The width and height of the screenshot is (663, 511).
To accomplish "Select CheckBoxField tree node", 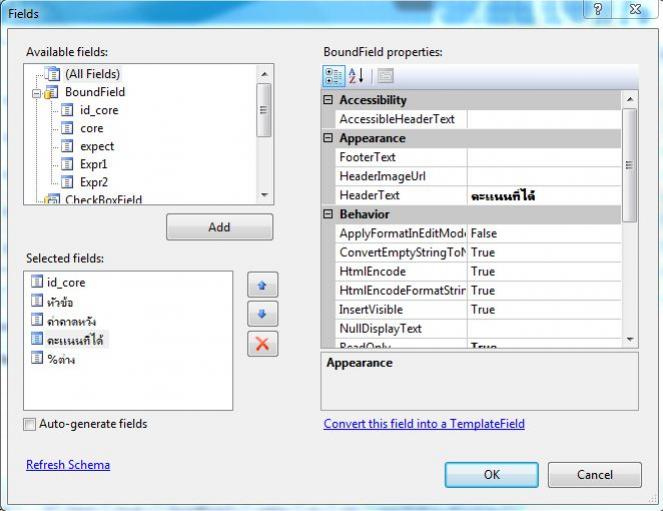I will coord(103,199).
